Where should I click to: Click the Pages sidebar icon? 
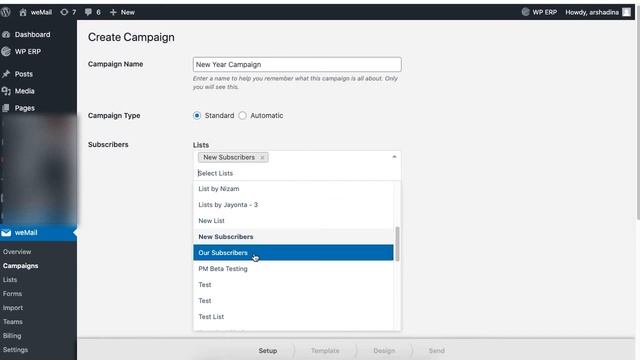point(6,108)
